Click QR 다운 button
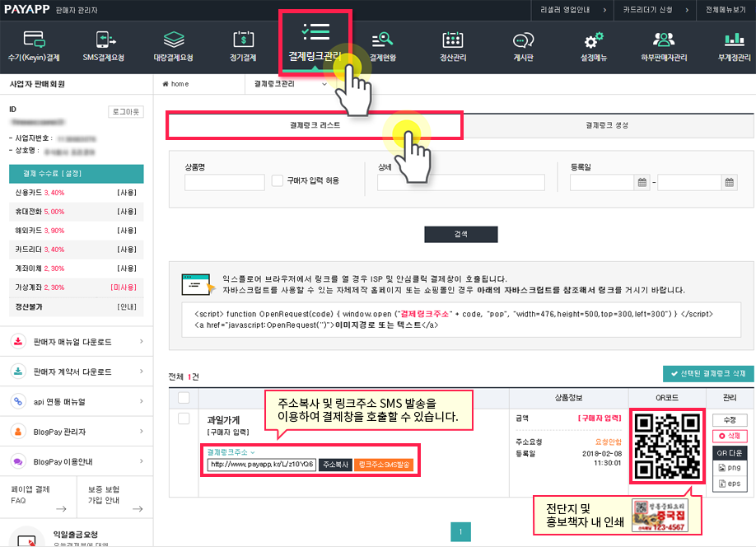The height and width of the screenshot is (547, 756). coord(730,453)
